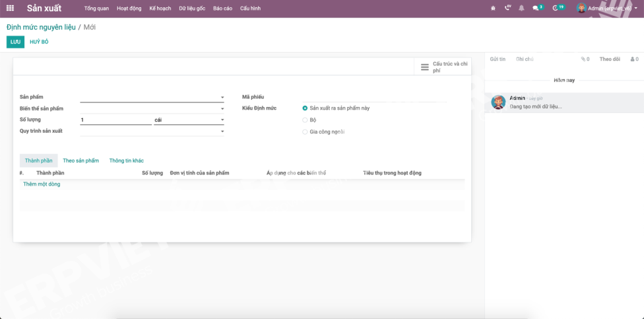This screenshot has width=644, height=319.
Task: Click the attachments paperclip icon
Action: (x=583, y=59)
